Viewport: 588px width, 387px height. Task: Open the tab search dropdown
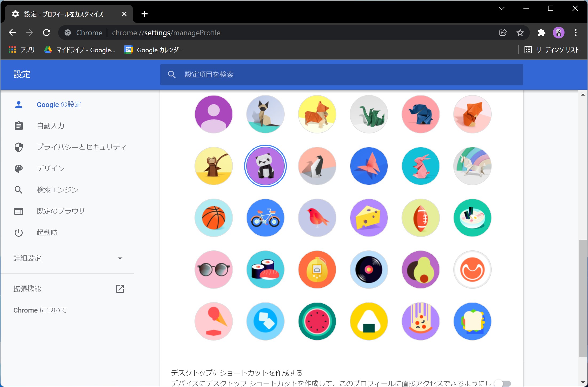click(502, 9)
